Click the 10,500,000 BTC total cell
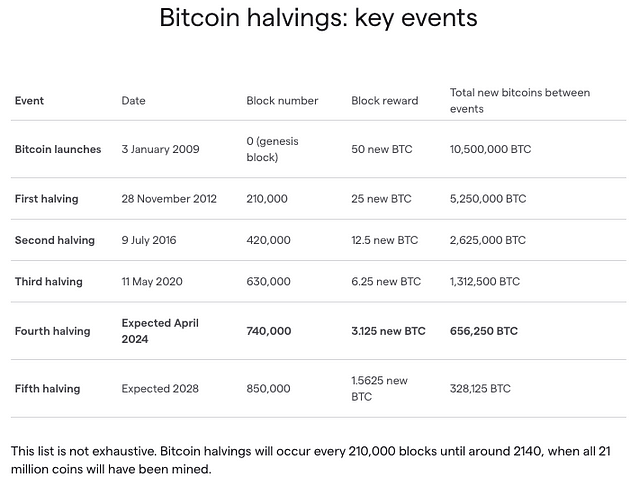Screen dimensions: 630x487 click(490, 149)
